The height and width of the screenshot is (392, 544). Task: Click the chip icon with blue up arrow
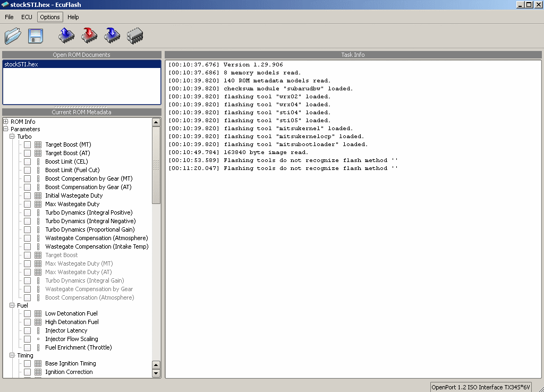[66, 36]
